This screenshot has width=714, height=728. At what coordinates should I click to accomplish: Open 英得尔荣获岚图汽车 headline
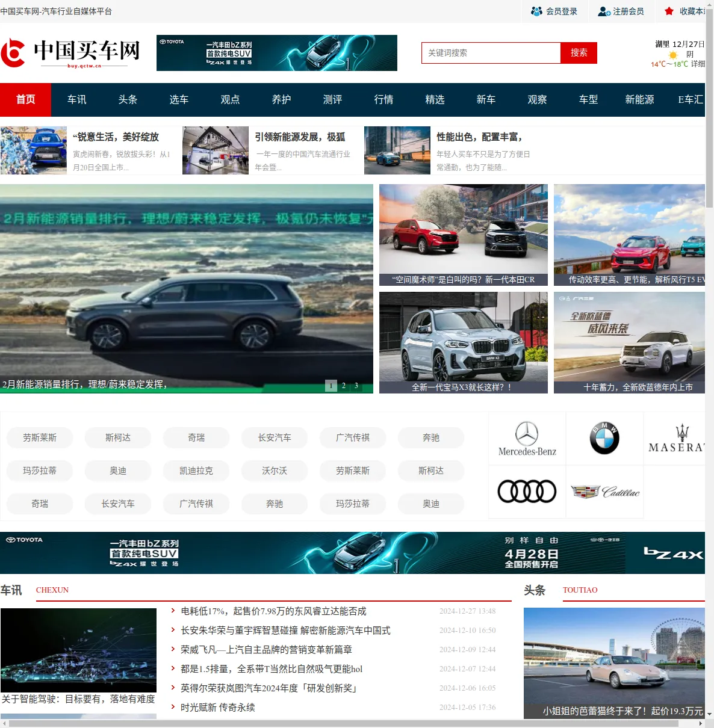270,688
